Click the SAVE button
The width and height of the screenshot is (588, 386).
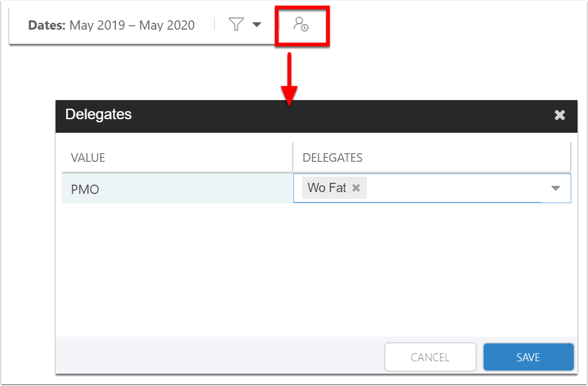(528, 357)
